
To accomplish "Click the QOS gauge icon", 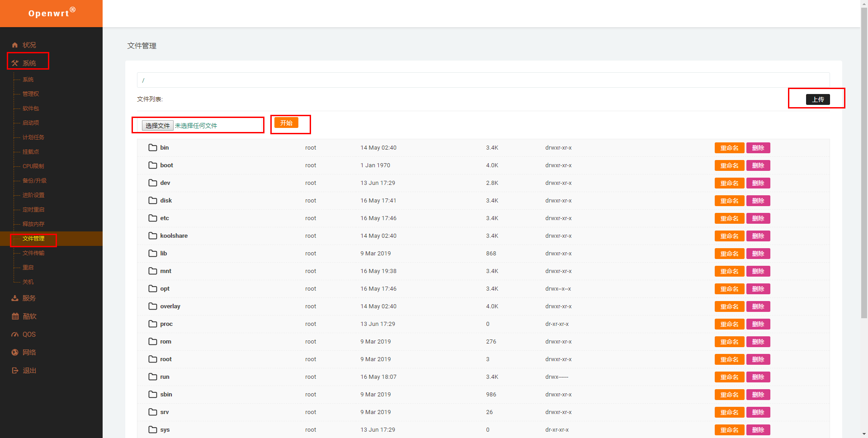I will pyautogui.click(x=15, y=334).
